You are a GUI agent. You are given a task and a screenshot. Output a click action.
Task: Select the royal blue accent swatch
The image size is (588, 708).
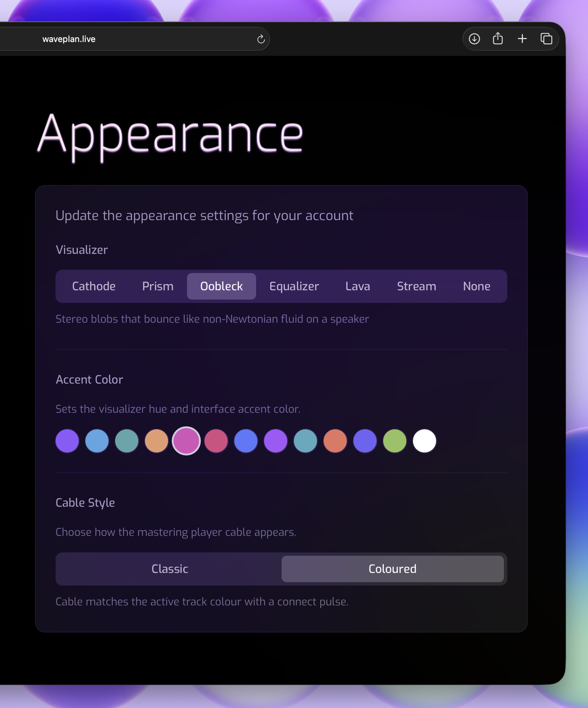tap(246, 441)
